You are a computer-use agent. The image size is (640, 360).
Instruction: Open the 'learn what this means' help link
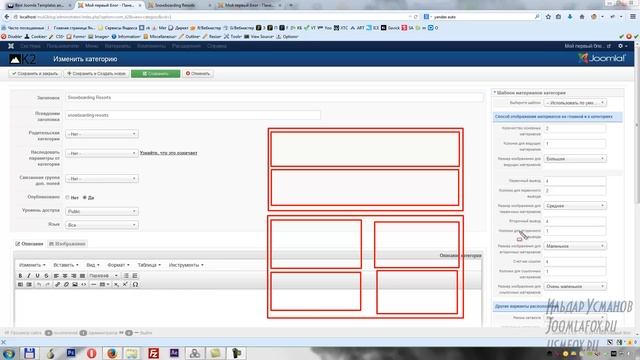point(169,153)
